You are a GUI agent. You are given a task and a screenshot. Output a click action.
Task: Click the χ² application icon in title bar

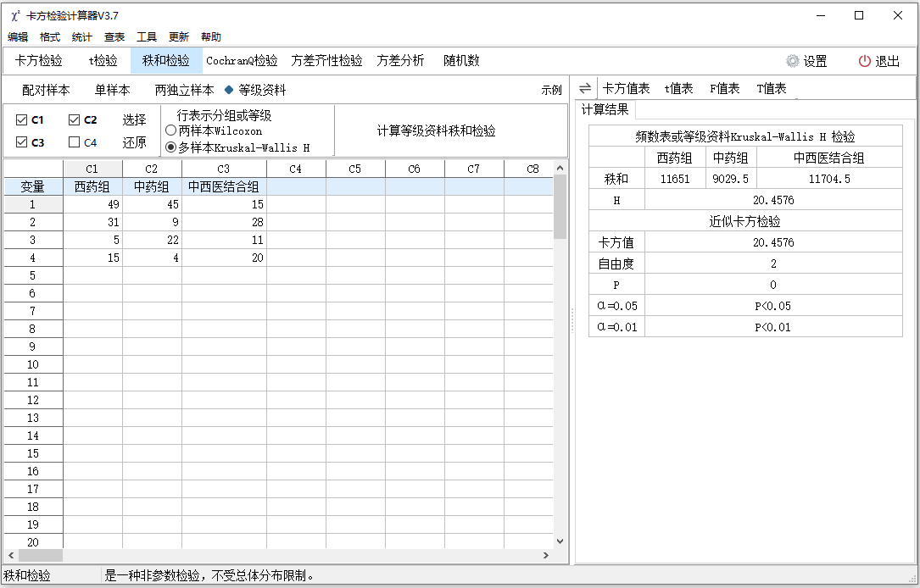[16, 16]
